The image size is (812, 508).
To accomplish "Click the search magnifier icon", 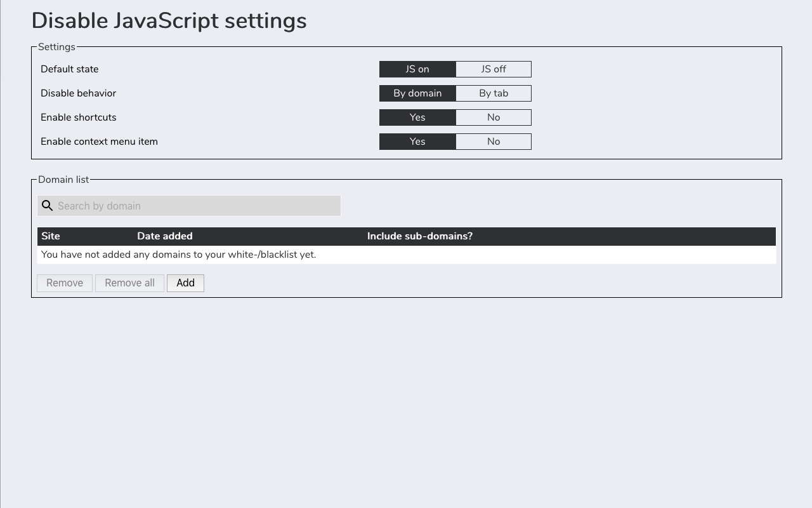I will (x=47, y=206).
